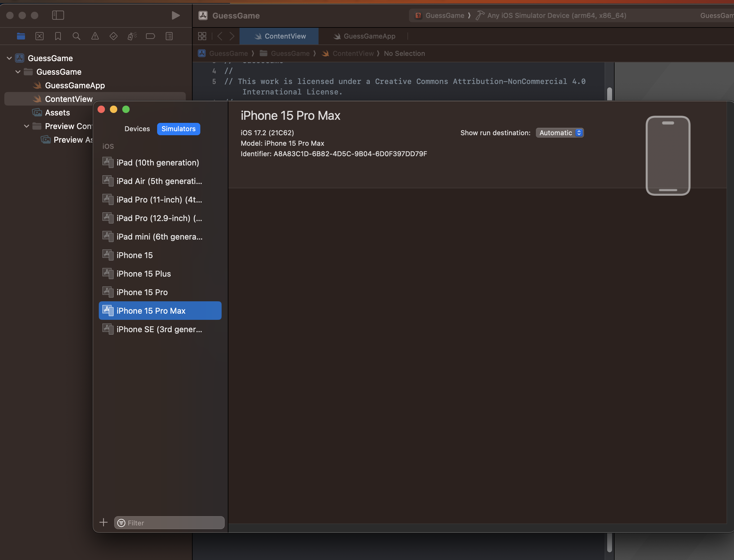Click GuessGame project in jump bar
Screen dimensions: 734x560
(x=223, y=54)
